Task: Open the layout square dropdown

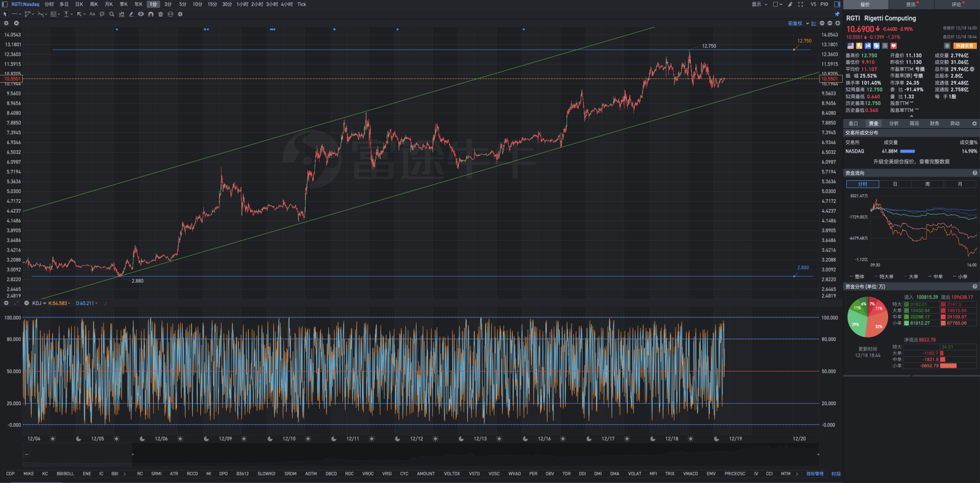Action: (778, 4)
